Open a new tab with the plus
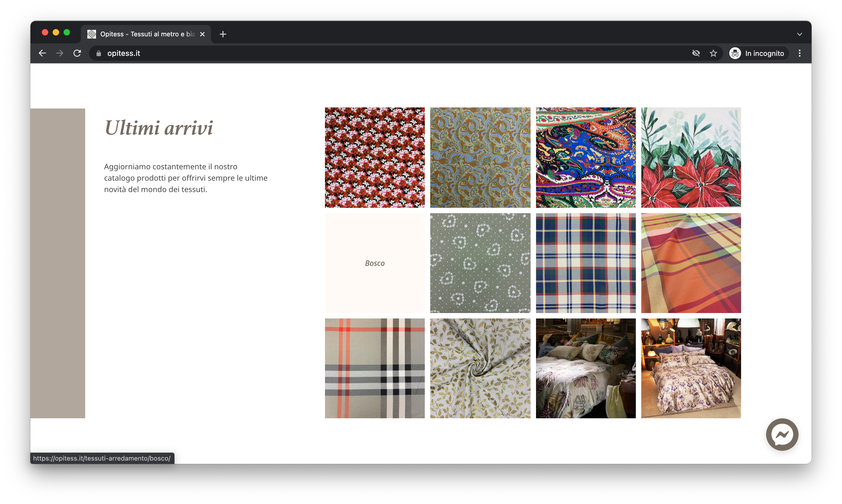 coord(223,34)
